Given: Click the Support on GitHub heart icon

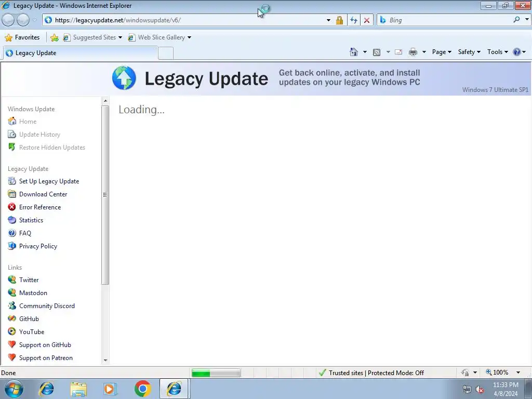Looking at the screenshot, I should 12,344.
